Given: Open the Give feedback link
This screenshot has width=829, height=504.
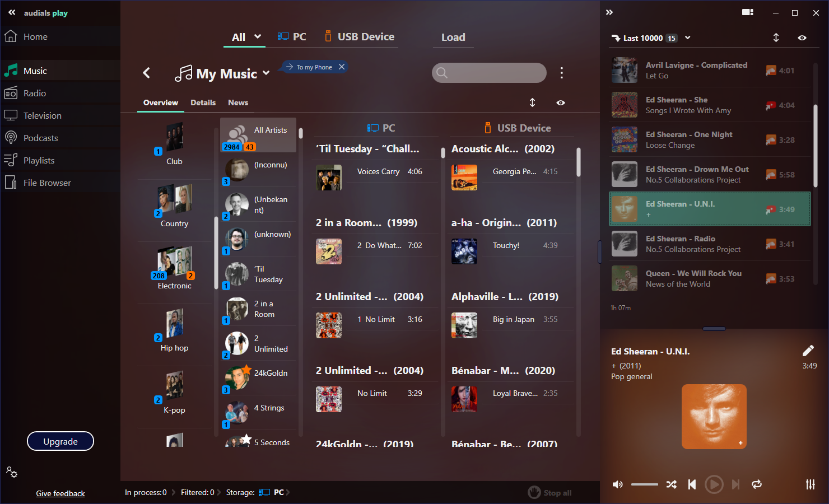Looking at the screenshot, I should 60,493.
